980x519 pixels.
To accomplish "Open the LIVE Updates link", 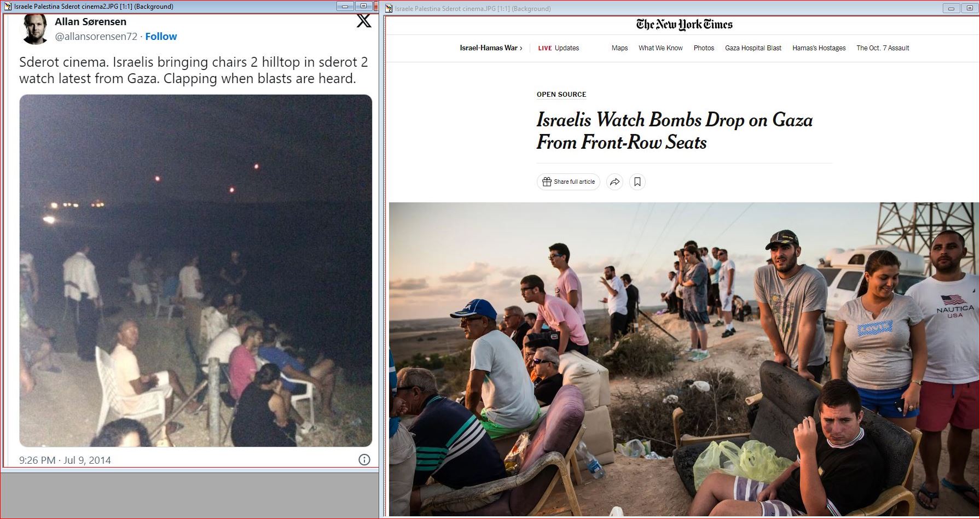I will click(x=558, y=48).
